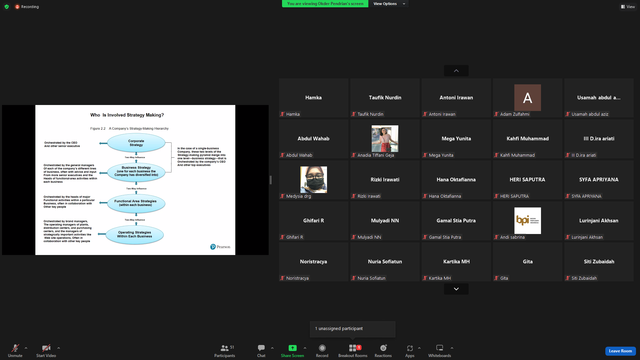Expand share options arrow next to Share Screen

point(305,348)
